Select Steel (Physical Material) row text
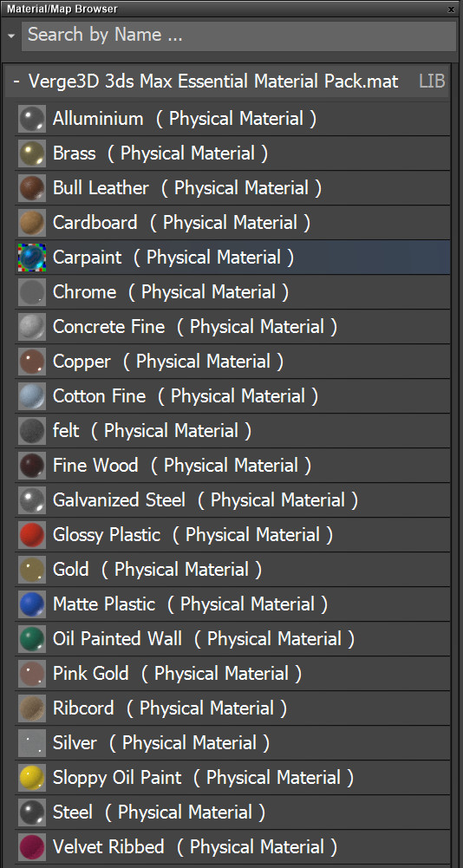This screenshot has width=463, height=868. tap(159, 813)
